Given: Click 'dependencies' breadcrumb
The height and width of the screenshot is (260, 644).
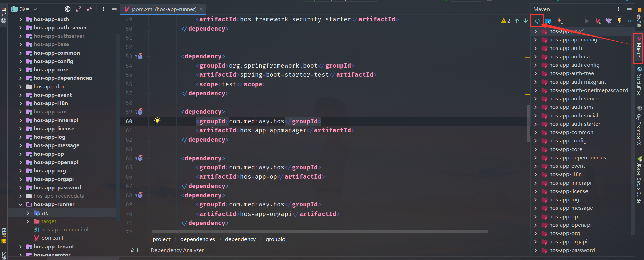Looking at the screenshot, I should (197, 239).
